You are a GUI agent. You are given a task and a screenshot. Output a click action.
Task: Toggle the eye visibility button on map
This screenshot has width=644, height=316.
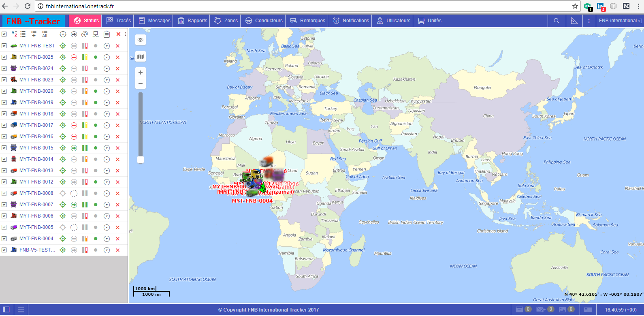[141, 40]
